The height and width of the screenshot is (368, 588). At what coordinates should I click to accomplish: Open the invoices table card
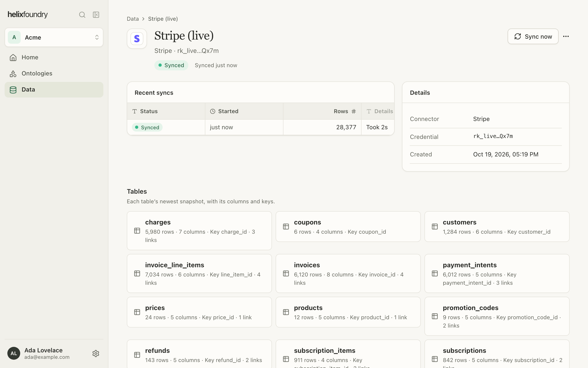tap(348, 273)
